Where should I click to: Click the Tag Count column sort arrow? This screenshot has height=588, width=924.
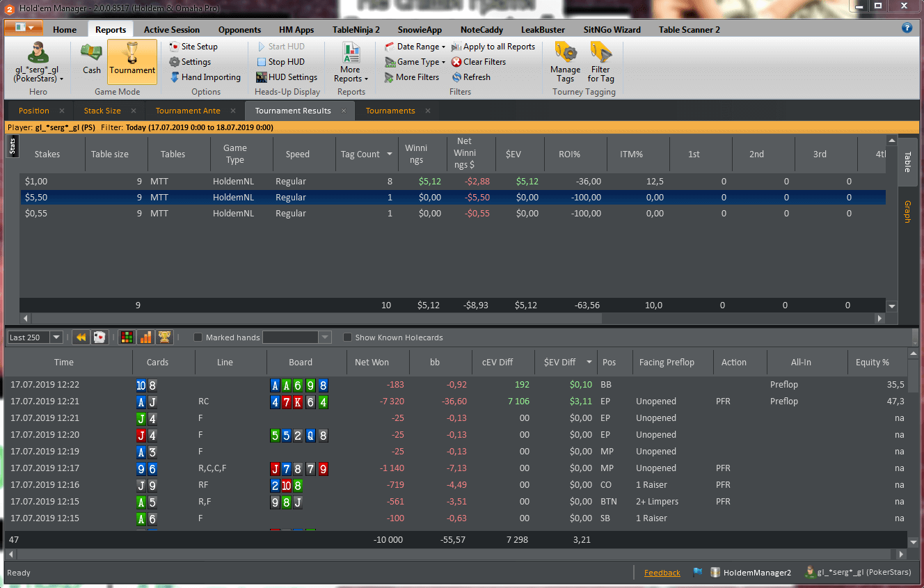click(390, 154)
